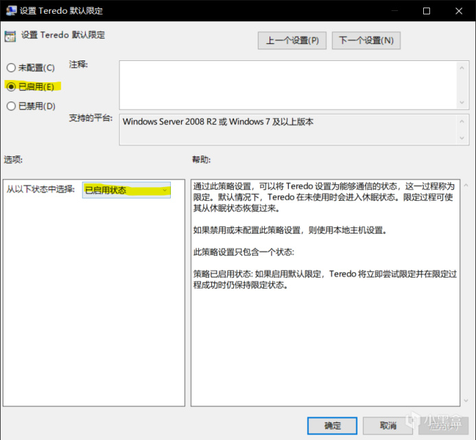
Task: Click the minimize window icon
Action: click(394, 11)
